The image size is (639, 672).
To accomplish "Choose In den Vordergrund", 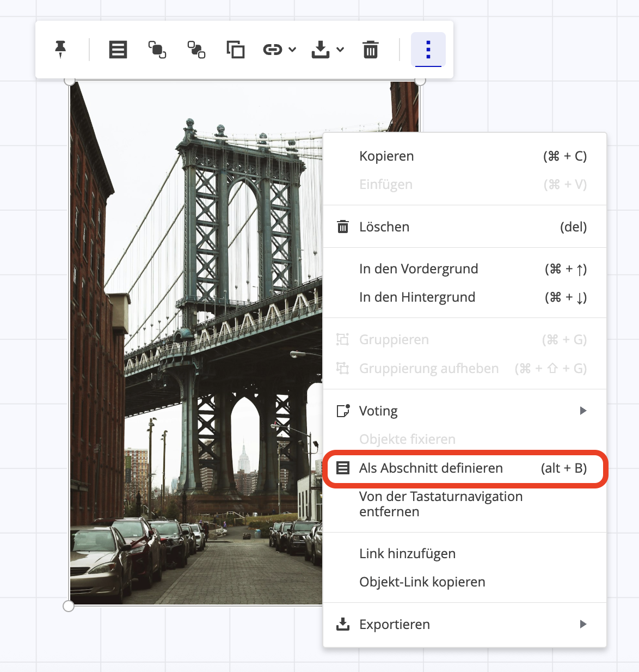I will point(419,269).
